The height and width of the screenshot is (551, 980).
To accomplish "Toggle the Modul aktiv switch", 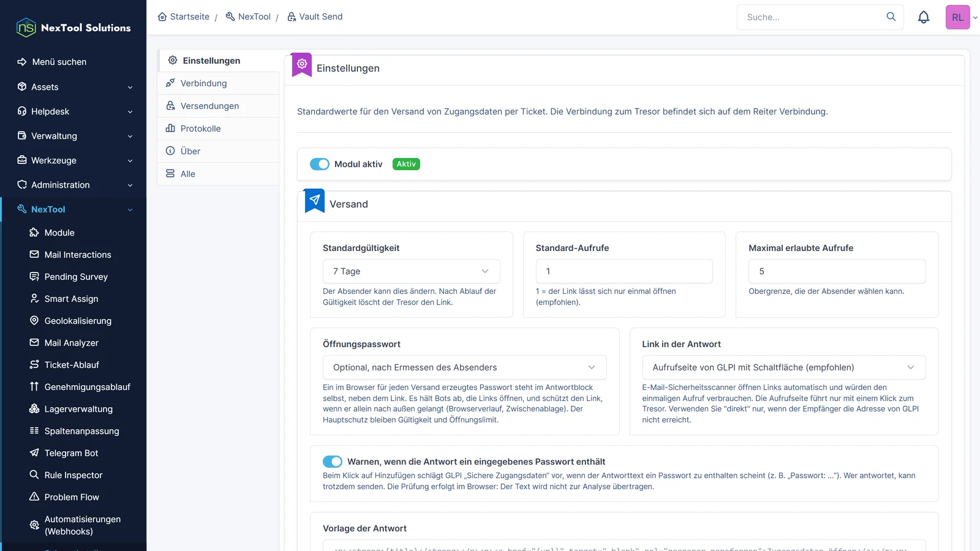I will tap(320, 164).
